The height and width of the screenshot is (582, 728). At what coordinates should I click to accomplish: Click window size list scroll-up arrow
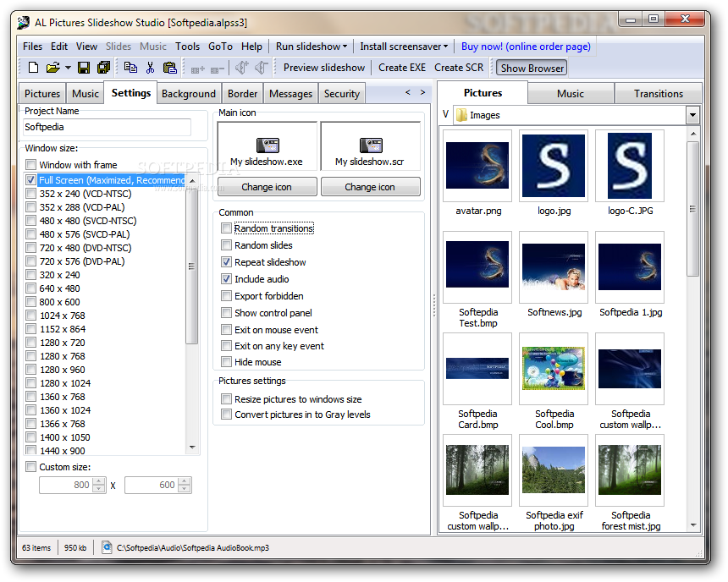coord(192,180)
